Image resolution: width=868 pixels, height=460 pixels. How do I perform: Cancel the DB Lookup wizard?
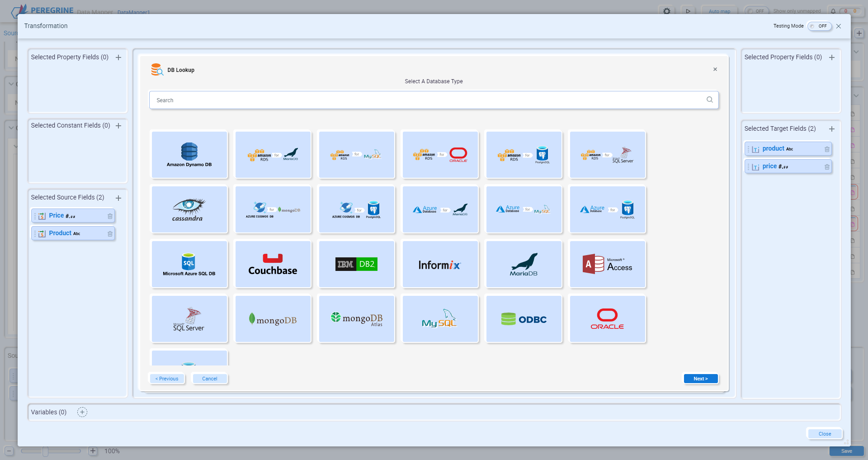click(x=210, y=379)
